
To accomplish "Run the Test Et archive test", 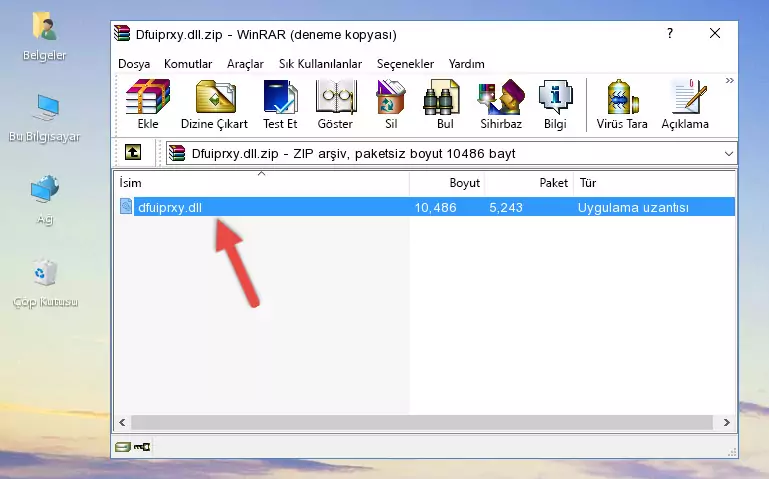I will 280,104.
